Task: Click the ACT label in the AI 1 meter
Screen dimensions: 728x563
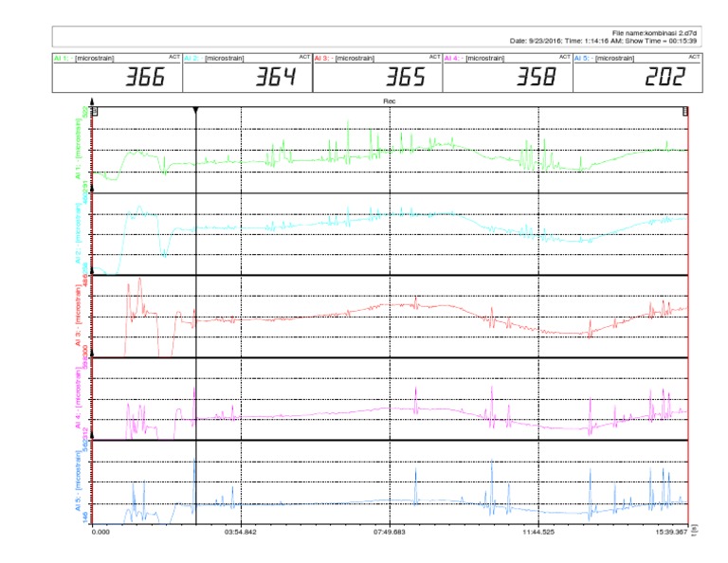Action: click(x=174, y=57)
